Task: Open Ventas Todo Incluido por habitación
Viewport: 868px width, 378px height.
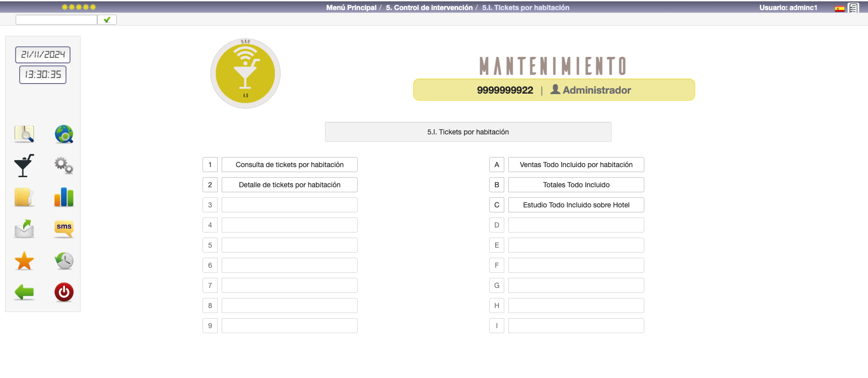Action: point(576,165)
